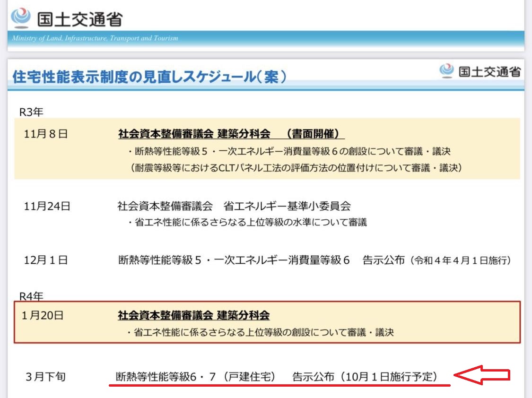Screen dimensions: 532x398
Task: Click the slide title 住宅性能表示制度の見直しスケジュール(案)
Action: 149,77
